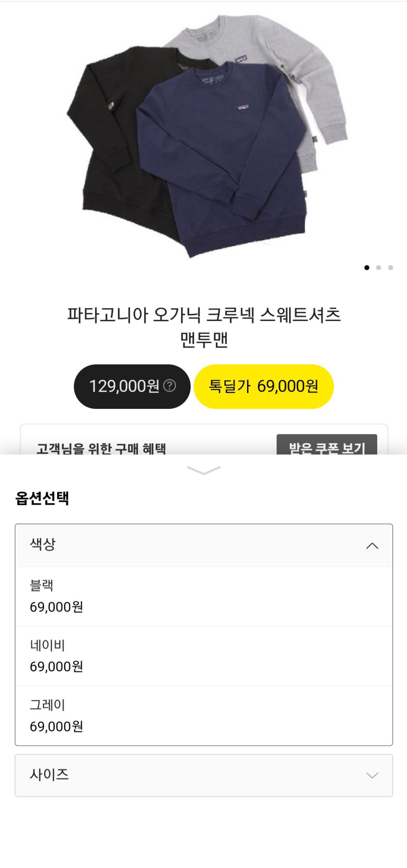Image resolution: width=407 pixels, height=868 pixels.
Task: Click the up chevron on 색상 row
Action: (372, 546)
